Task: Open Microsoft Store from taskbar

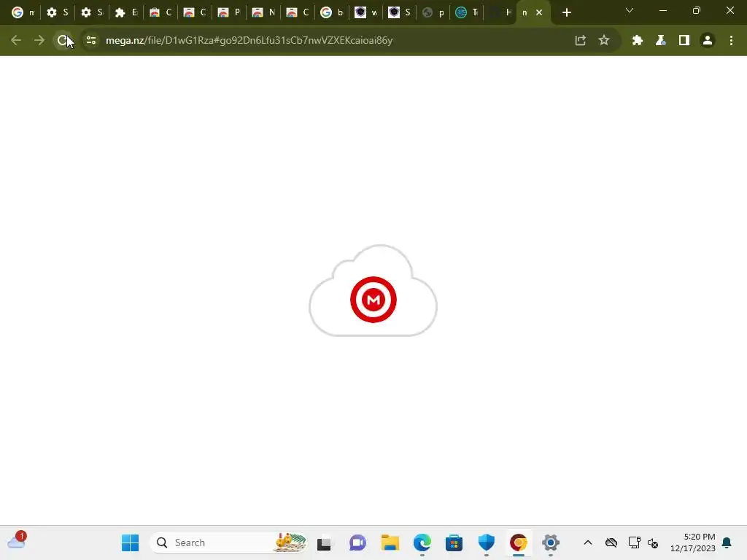Action: point(454,542)
